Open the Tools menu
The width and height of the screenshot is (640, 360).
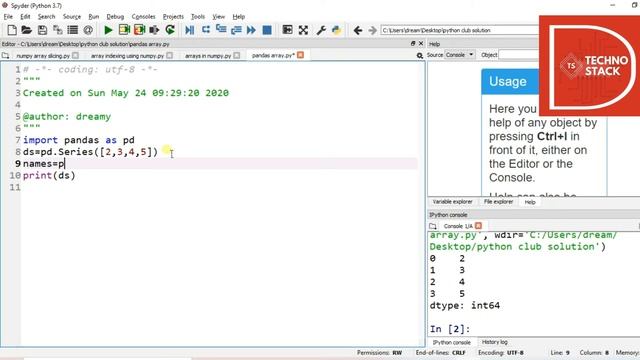tap(198, 17)
